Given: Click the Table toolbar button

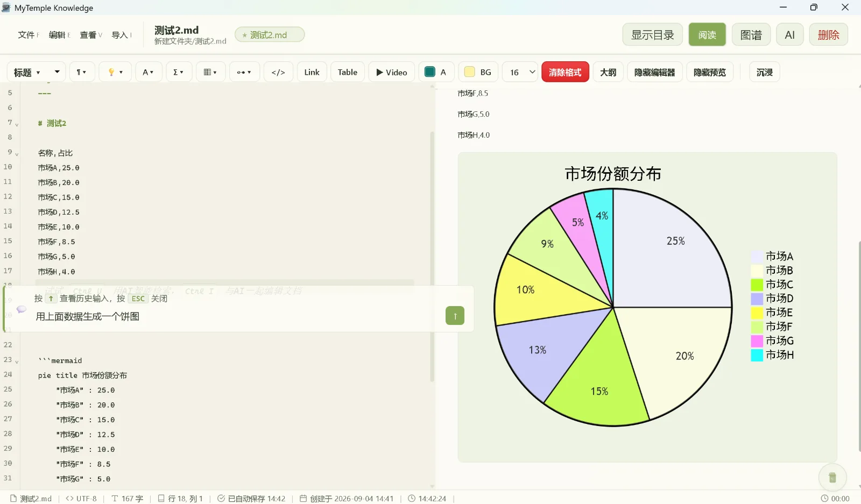Looking at the screenshot, I should pos(348,72).
